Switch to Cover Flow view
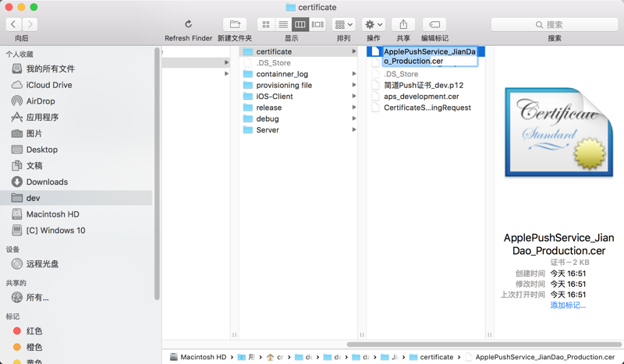 point(317,24)
